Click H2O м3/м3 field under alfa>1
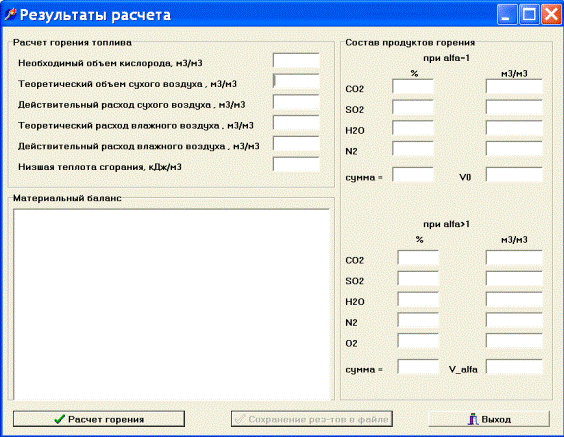The image size is (564, 437). point(514,299)
